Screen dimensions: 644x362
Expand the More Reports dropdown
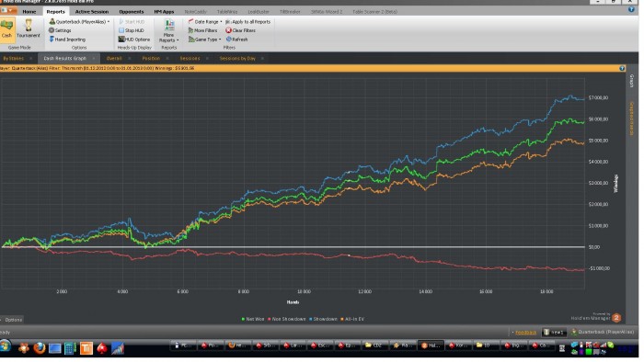coord(168,30)
